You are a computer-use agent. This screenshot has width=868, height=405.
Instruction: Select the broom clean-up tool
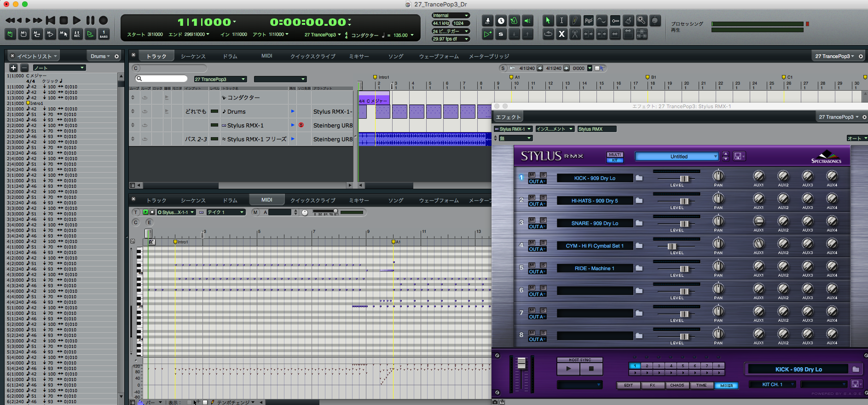(628, 20)
